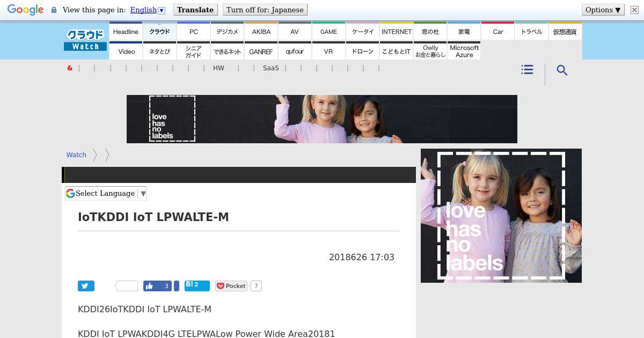
Task: Click the wide love has no labels banner
Action: click(x=322, y=119)
